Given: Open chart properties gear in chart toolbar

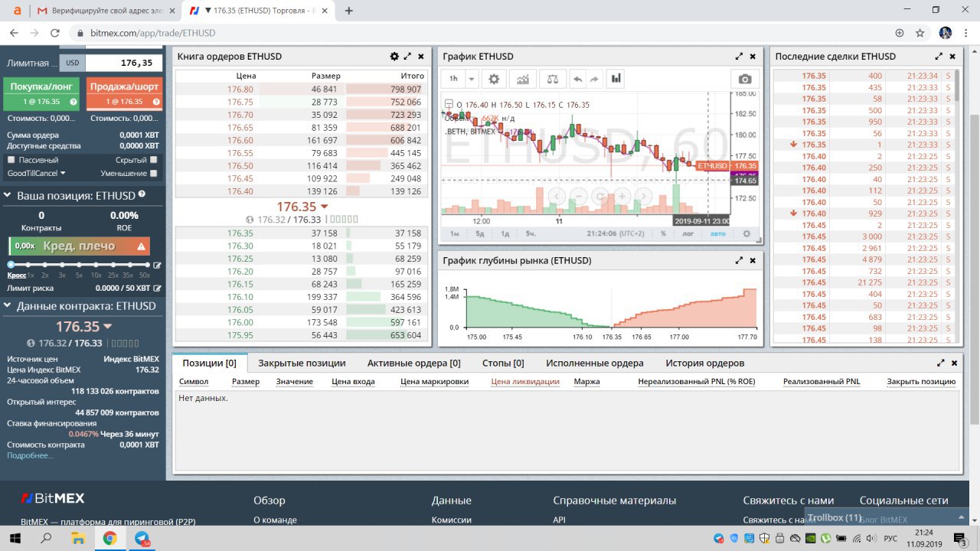Looking at the screenshot, I should point(494,79).
